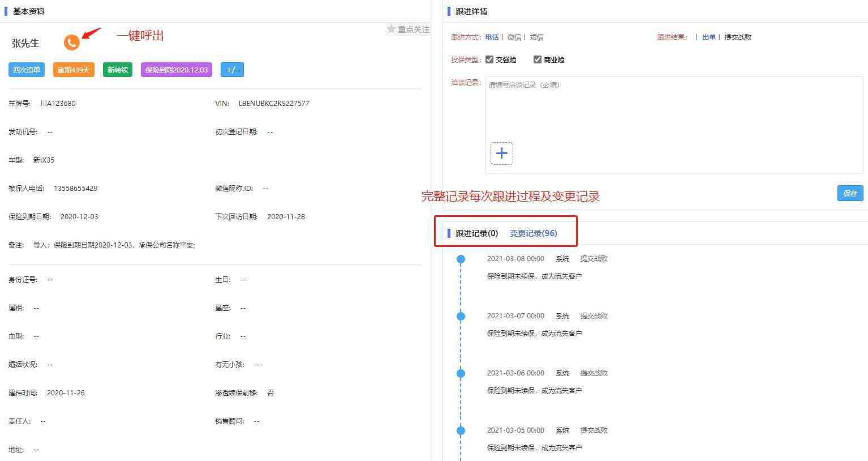Click the 重点关注 star icon
868x461 pixels.
391,29
